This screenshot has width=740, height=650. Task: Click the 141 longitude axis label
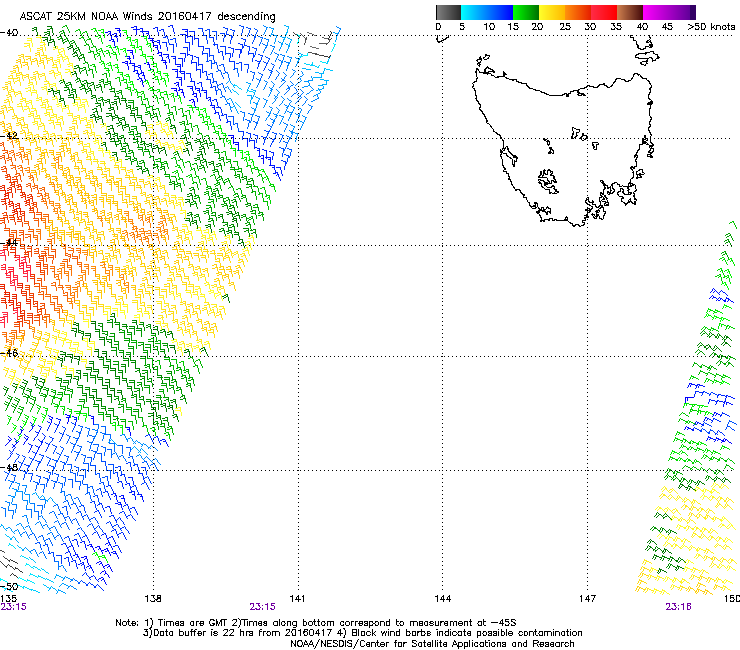297,599
